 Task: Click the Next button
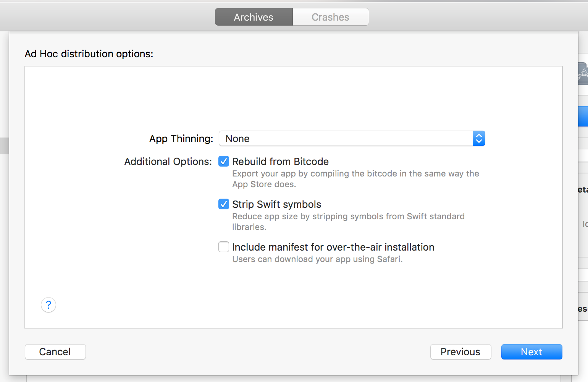click(x=531, y=352)
